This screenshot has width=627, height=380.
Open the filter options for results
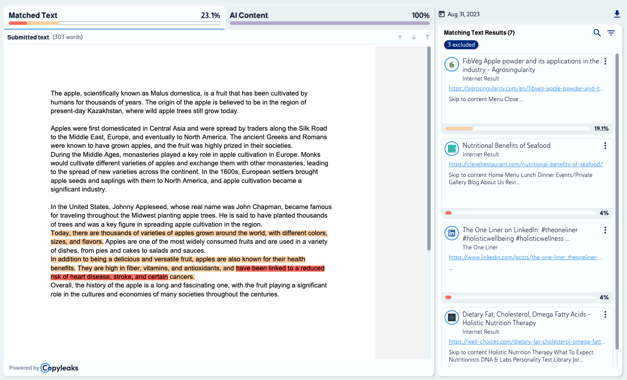[x=611, y=33]
